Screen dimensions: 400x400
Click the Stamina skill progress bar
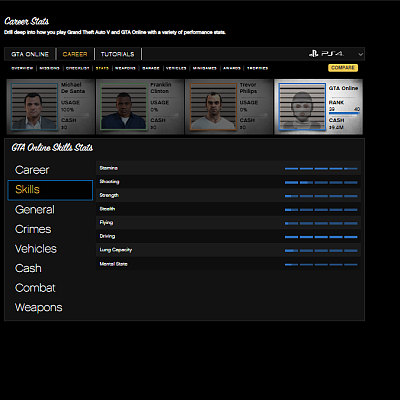[x=321, y=169]
